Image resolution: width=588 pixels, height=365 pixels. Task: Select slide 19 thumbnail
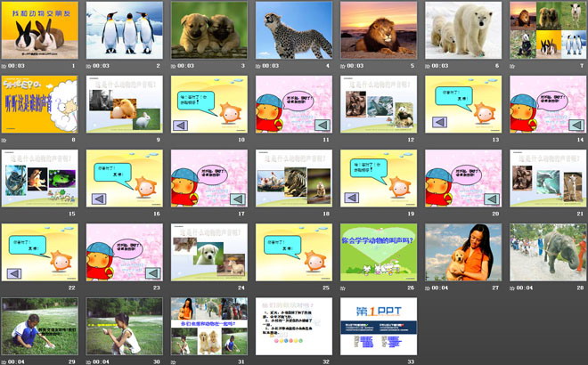click(x=379, y=178)
